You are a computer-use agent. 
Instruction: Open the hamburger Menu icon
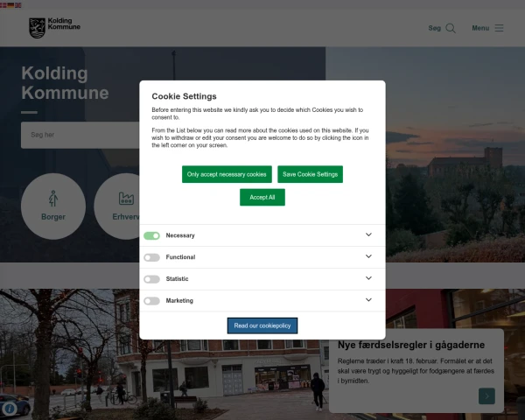click(499, 28)
